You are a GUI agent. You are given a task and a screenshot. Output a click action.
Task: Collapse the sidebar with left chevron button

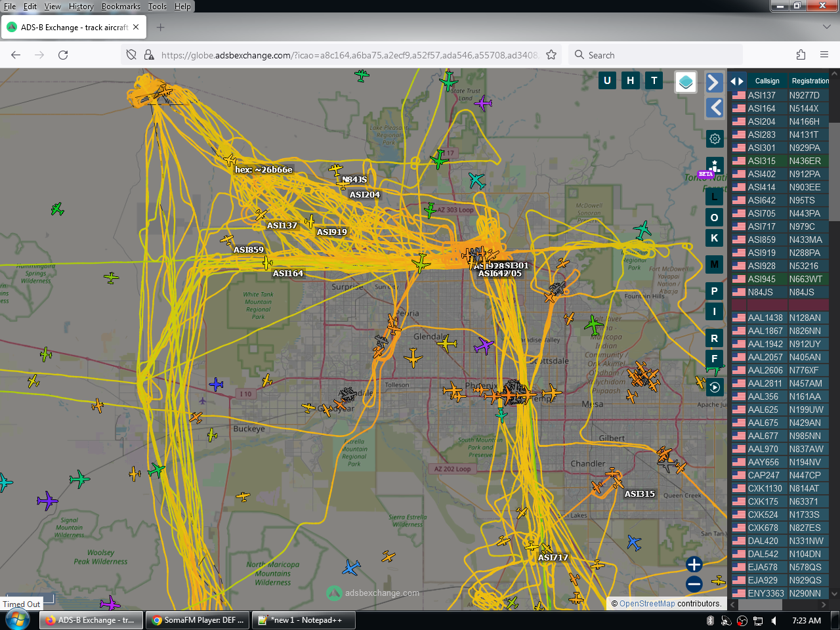click(x=715, y=108)
